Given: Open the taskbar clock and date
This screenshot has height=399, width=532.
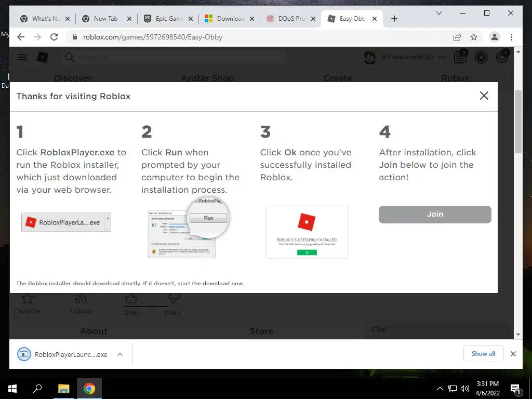Looking at the screenshot, I should pos(487,389).
